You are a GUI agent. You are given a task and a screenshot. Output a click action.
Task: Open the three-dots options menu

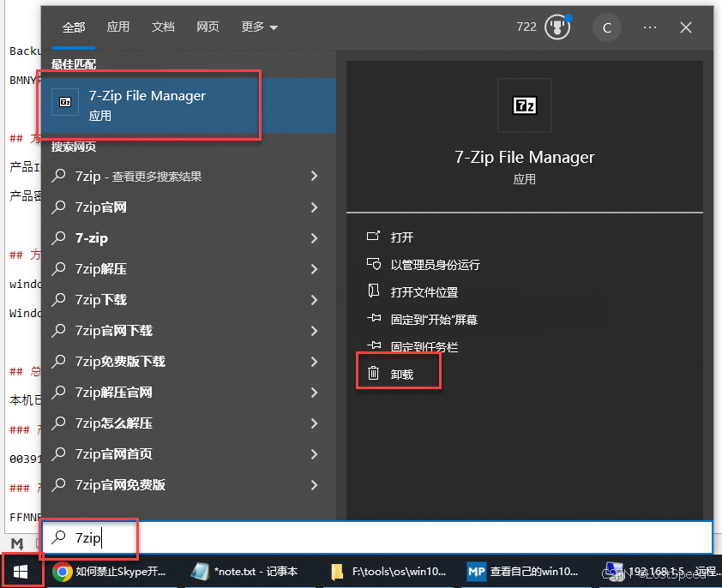tap(650, 27)
